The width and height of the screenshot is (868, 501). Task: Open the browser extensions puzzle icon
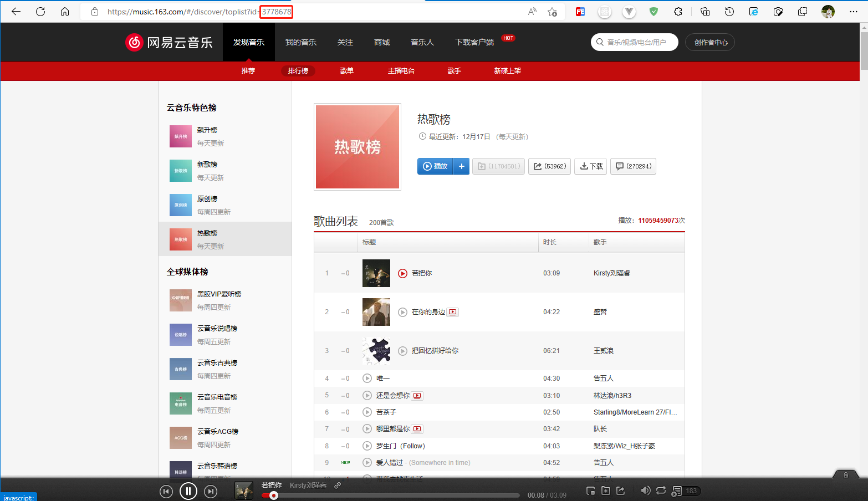tap(678, 11)
